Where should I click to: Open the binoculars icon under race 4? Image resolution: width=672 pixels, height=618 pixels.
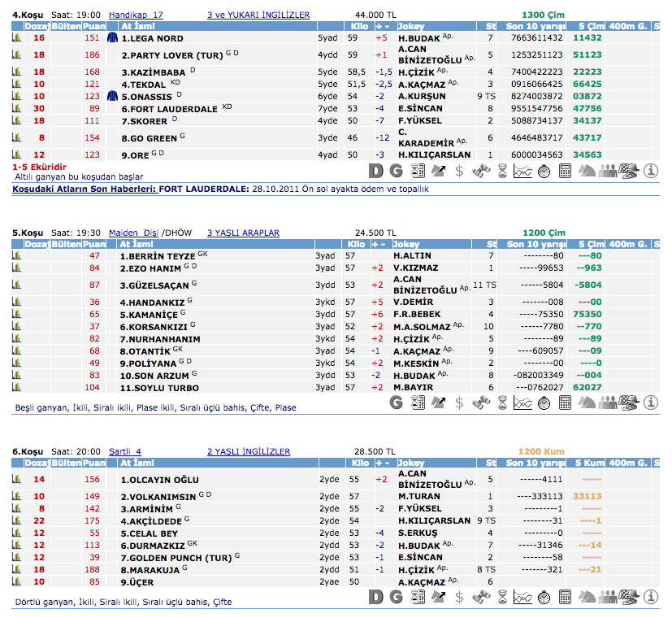(481, 170)
